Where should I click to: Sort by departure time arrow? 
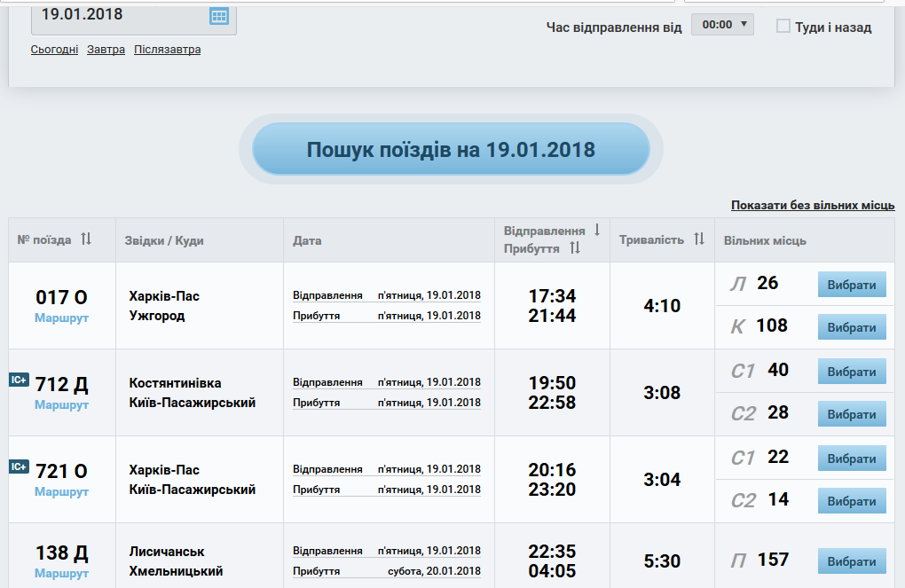point(597,230)
